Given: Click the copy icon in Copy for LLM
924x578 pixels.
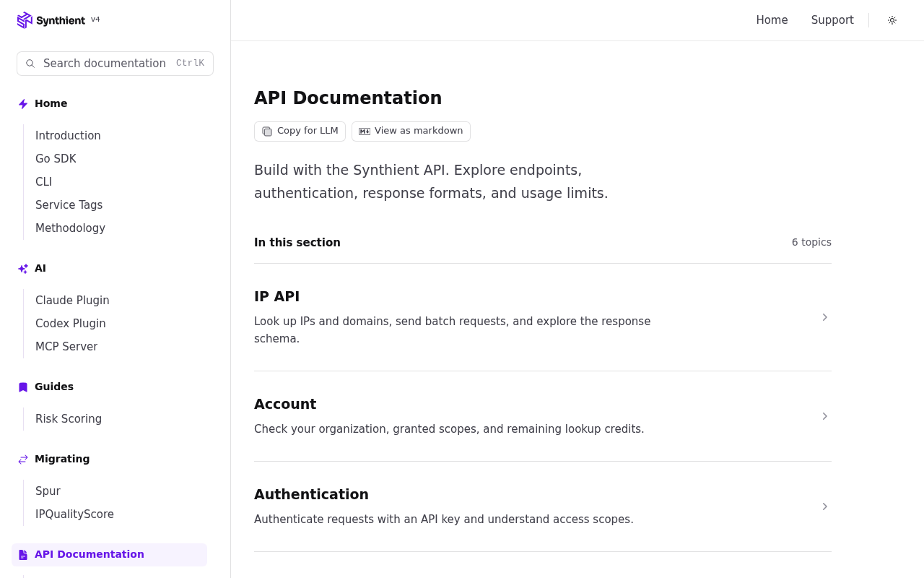Looking at the screenshot, I should pyautogui.click(x=267, y=131).
